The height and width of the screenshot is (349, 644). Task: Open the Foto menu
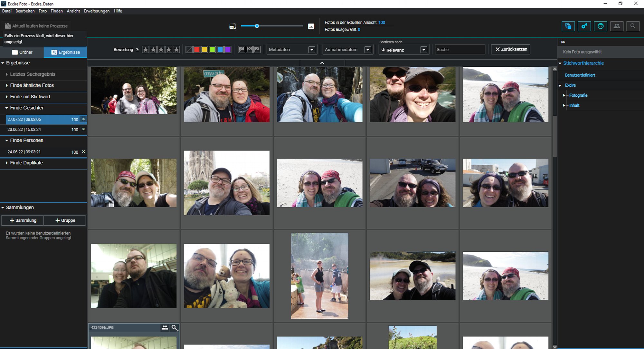(x=43, y=11)
